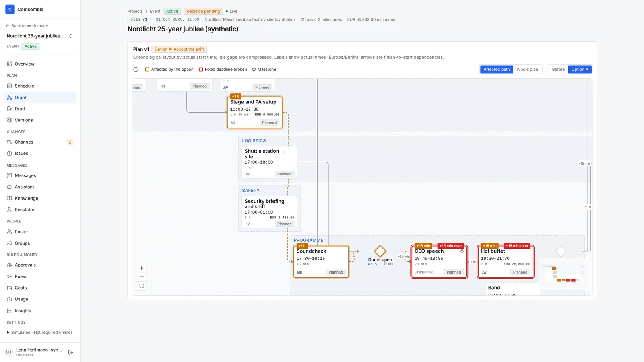Select the Hot buffet task node
The width and height of the screenshot is (644, 362).
[506, 261]
